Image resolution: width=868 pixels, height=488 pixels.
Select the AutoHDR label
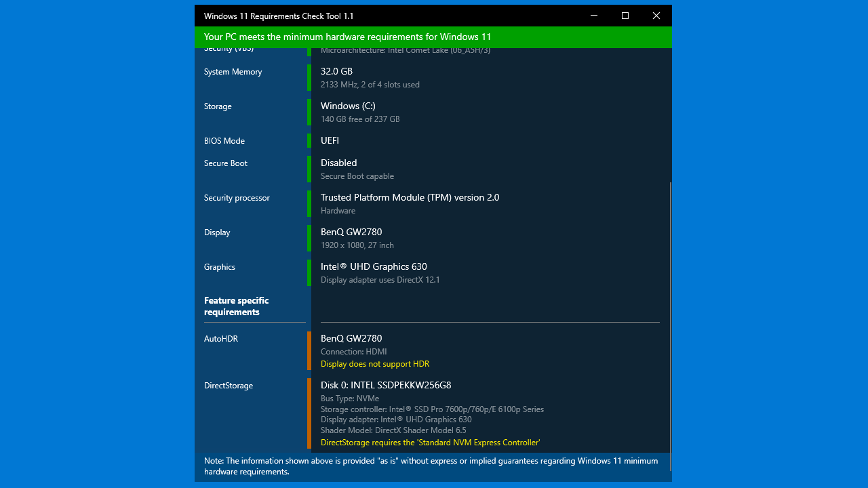click(x=221, y=339)
